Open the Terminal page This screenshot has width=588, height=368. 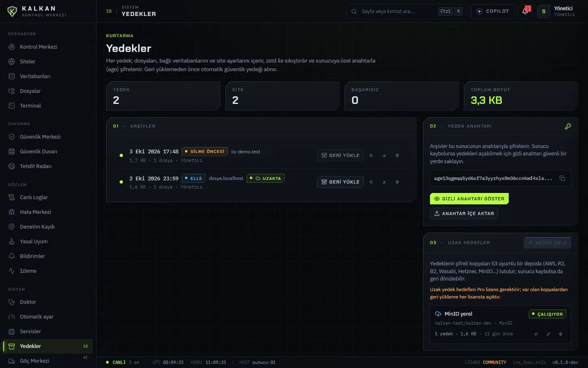click(48, 105)
